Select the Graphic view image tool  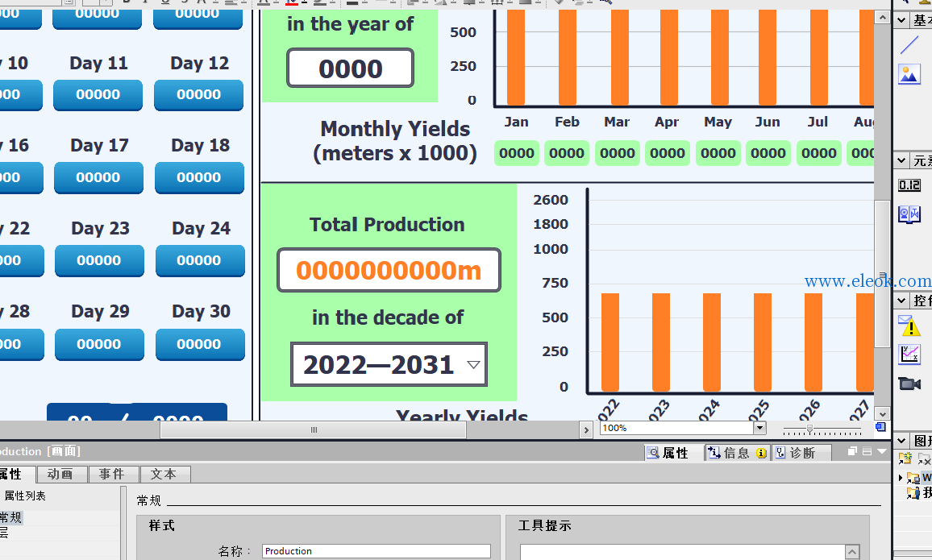909,74
